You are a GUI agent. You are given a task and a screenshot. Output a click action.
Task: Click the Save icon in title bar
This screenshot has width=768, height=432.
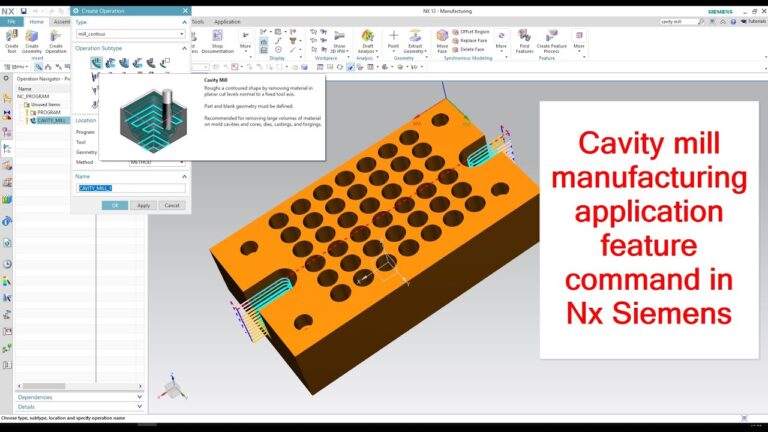pos(24,11)
